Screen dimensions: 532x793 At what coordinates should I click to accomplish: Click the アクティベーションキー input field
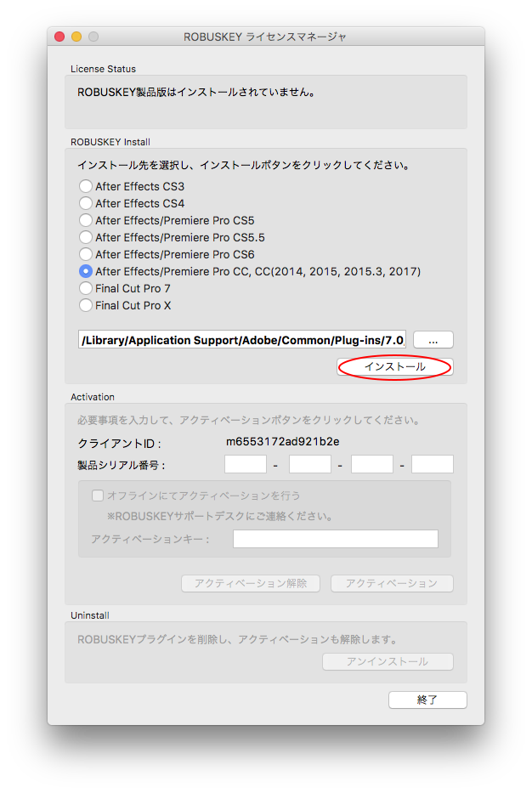pos(336,539)
